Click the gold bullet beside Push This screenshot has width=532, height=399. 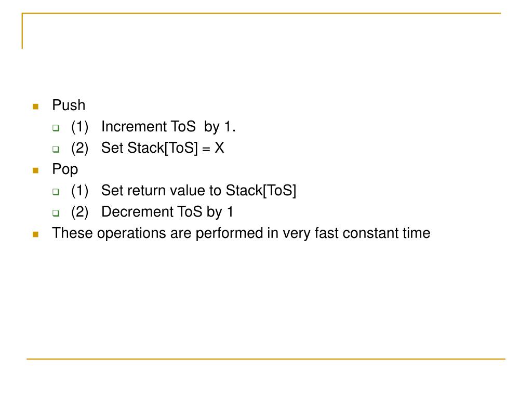pos(35,107)
